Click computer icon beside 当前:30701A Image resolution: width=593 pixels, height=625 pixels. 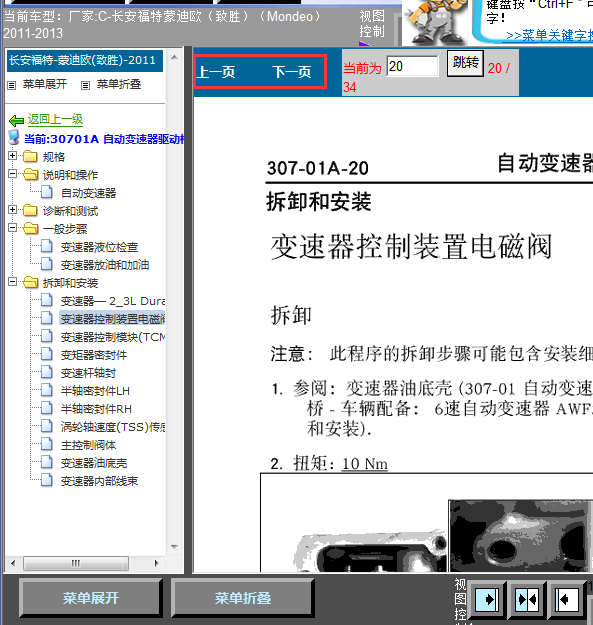pyautogui.click(x=14, y=137)
